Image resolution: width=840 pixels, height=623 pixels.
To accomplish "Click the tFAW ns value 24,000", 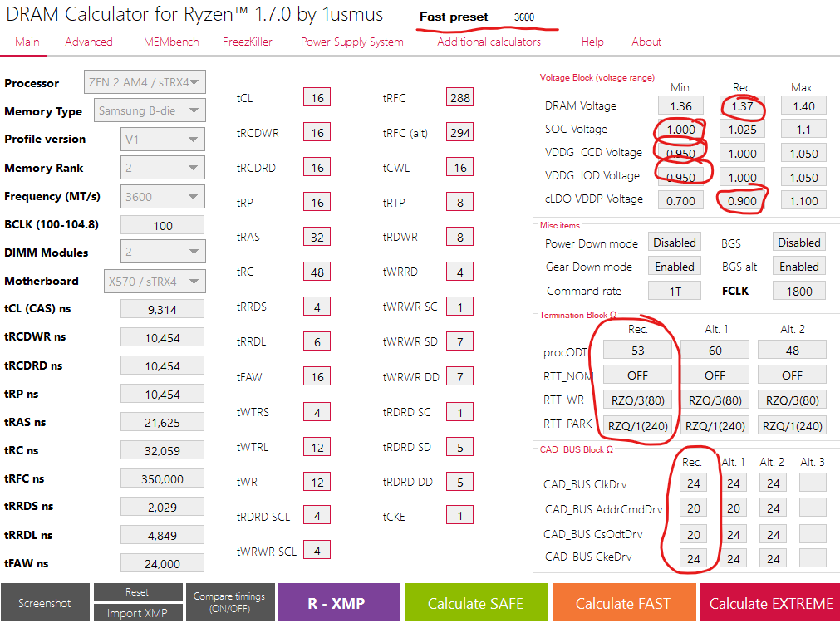I will click(162, 563).
